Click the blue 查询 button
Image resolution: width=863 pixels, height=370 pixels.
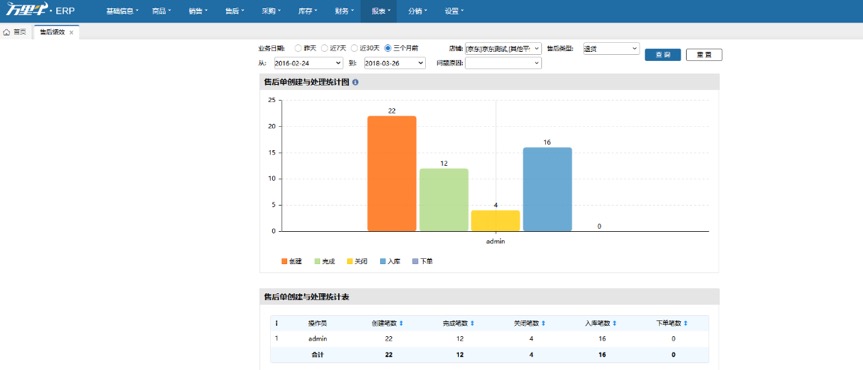(663, 55)
